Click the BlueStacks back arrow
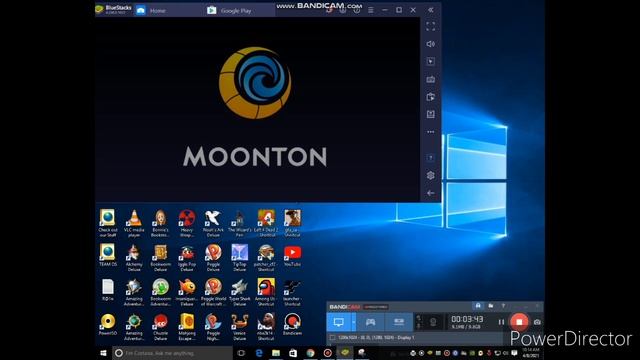640x360 pixels. 431,193
